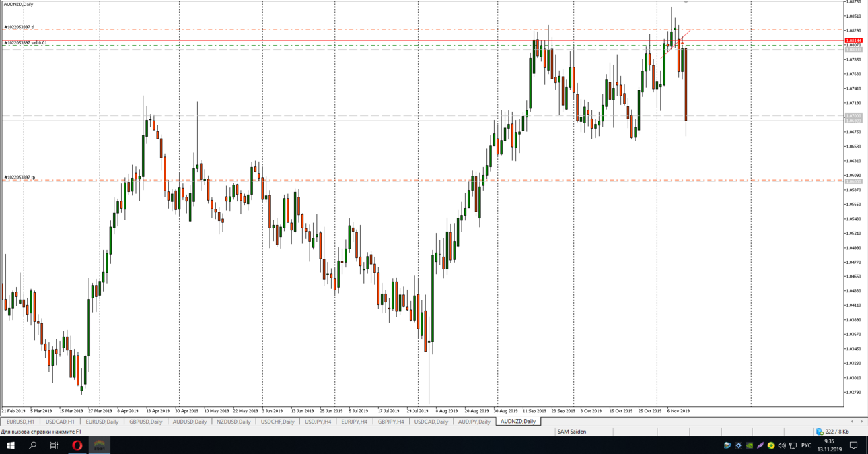Open the EURJPY,H4 chart tab
This screenshot has width=868, height=454.
pos(355,422)
